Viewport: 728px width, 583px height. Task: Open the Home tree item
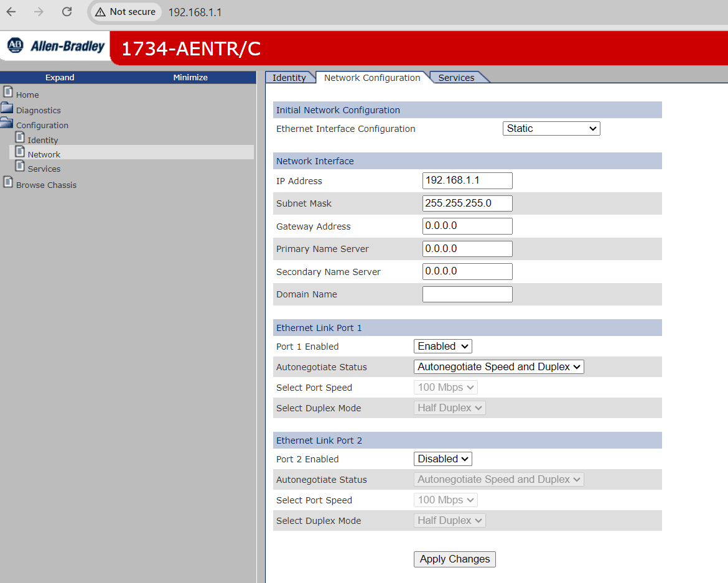pyautogui.click(x=27, y=95)
